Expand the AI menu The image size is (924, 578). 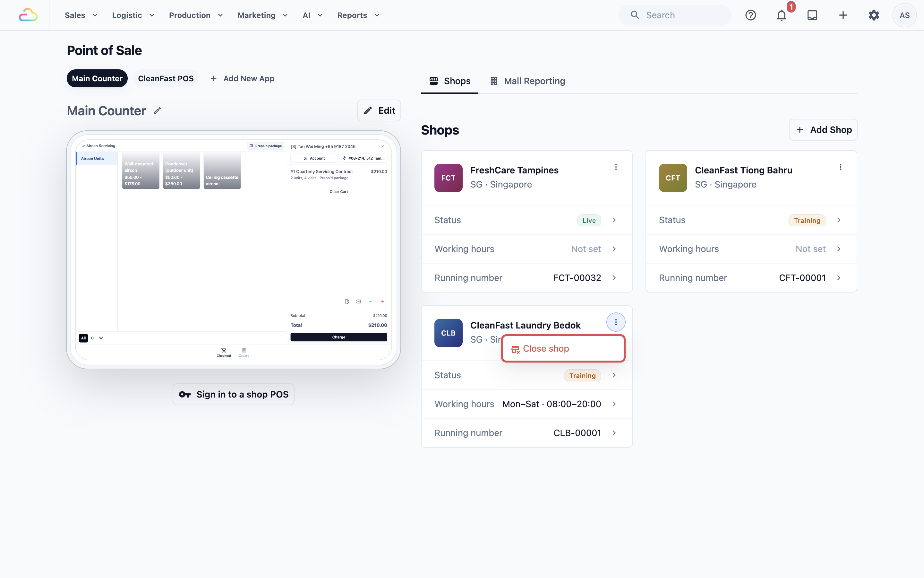tap(313, 15)
